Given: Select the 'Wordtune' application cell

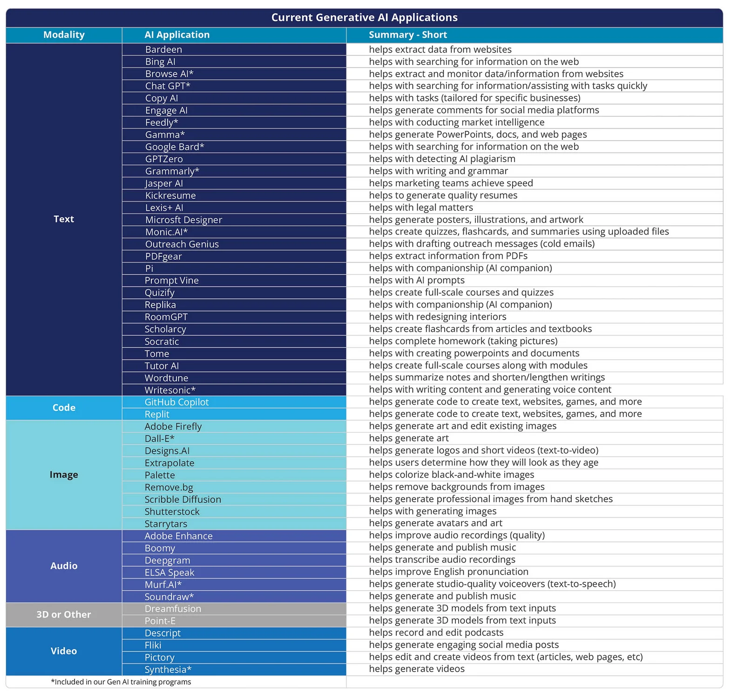Looking at the screenshot, I should point(234,377).
